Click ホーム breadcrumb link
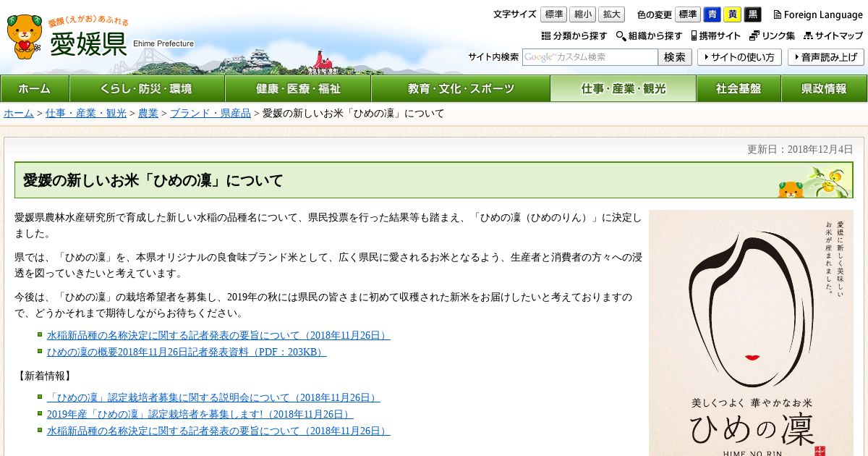This screenshot has height=456, width=868. [x=19, y=113]
